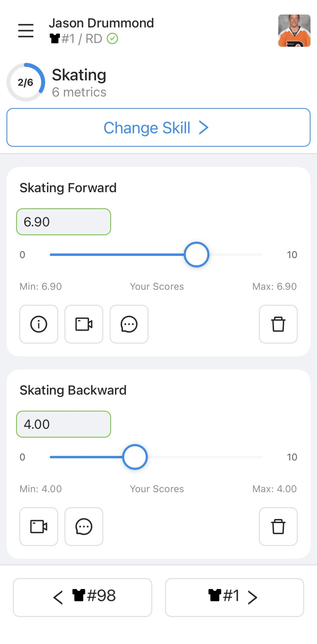The image size is (317, 644).
Task: Add video to Skating Forward metric
Action: [x=84, y=324]
